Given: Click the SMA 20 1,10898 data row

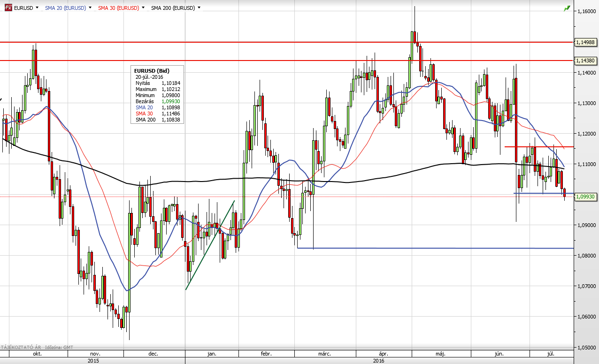Looking at the screenshot, I should point(158,107).
